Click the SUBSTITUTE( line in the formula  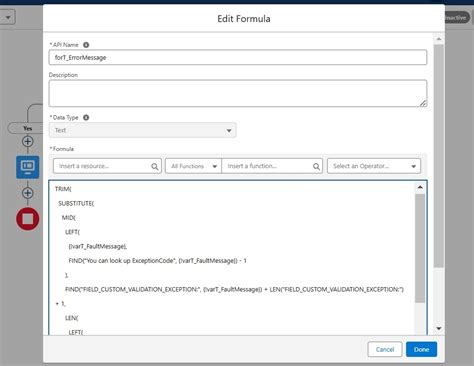[x=76, y=203]
